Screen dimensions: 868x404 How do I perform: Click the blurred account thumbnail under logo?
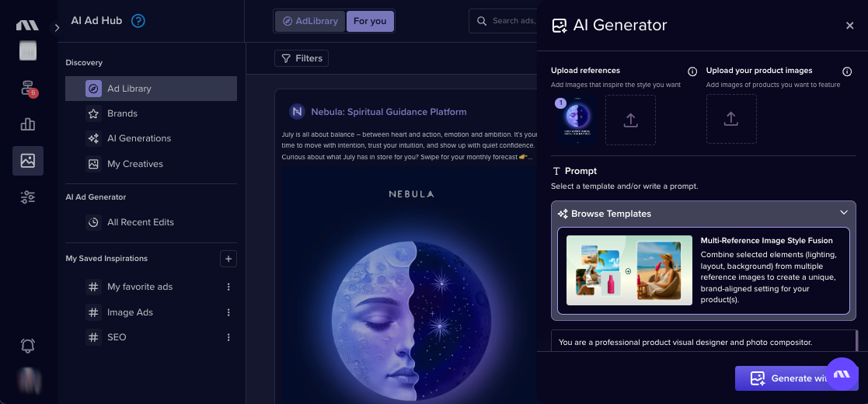click(x=28, y=51)
